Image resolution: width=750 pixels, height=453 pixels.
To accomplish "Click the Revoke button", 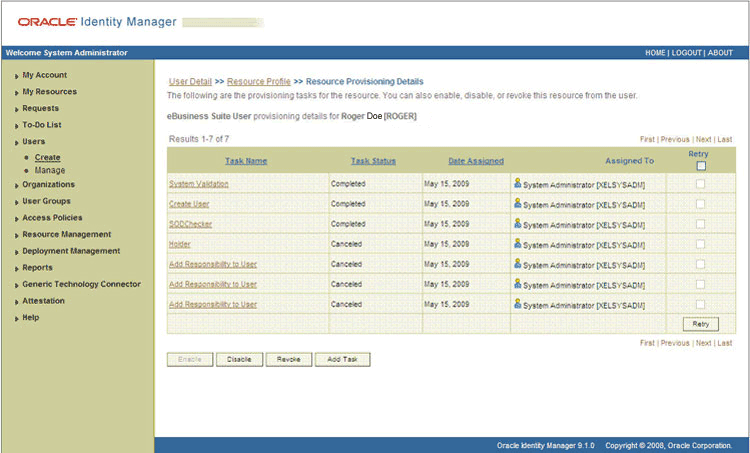I will coord(289,359).
